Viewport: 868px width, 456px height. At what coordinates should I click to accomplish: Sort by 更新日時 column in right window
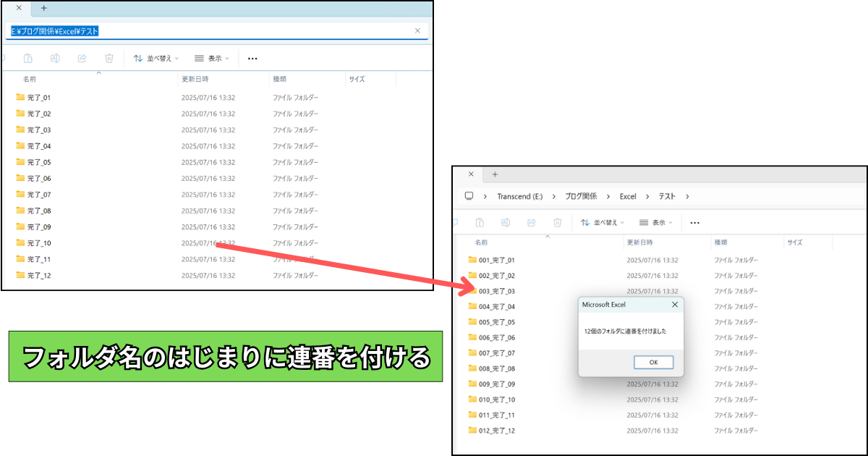click(x=639, y=242)
